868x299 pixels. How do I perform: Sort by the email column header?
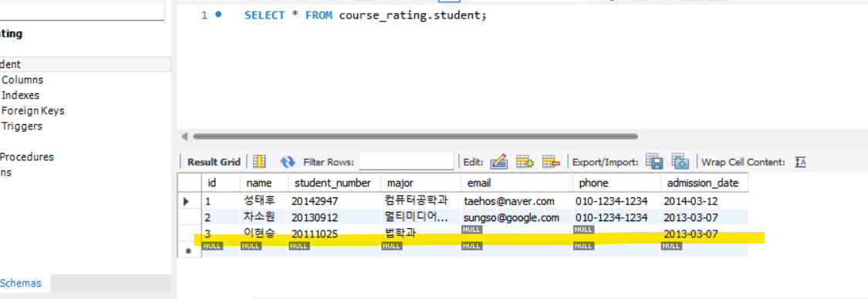click(516, 183)
